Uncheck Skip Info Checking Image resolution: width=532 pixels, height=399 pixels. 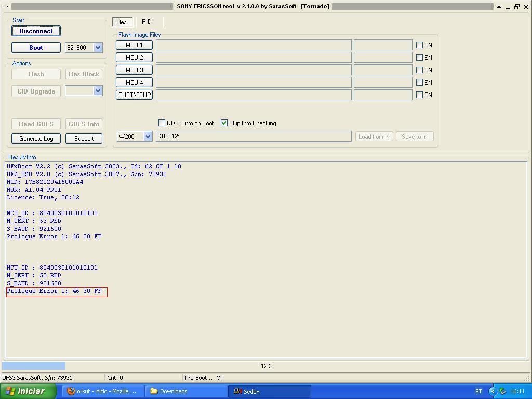224,123
